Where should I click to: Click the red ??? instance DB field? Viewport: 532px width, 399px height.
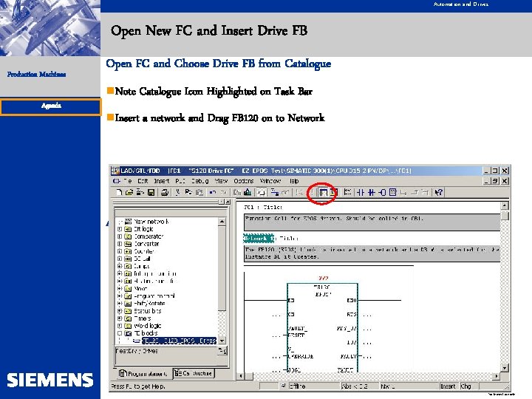324,278
